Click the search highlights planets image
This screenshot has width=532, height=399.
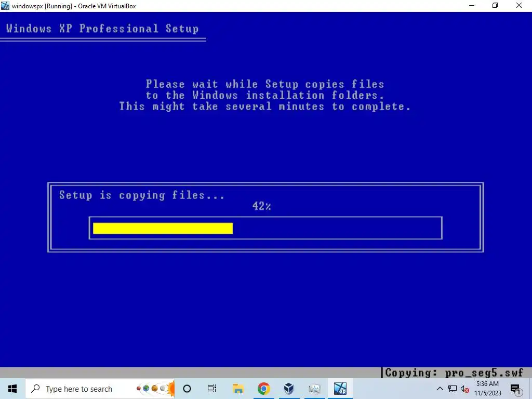click(x=155, y=389)
